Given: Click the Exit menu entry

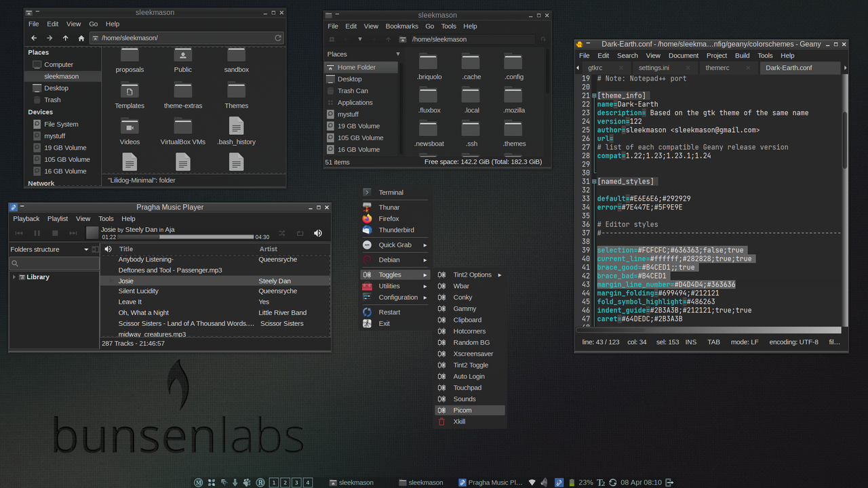Looking at the screenshot, I should coord(395,323).
